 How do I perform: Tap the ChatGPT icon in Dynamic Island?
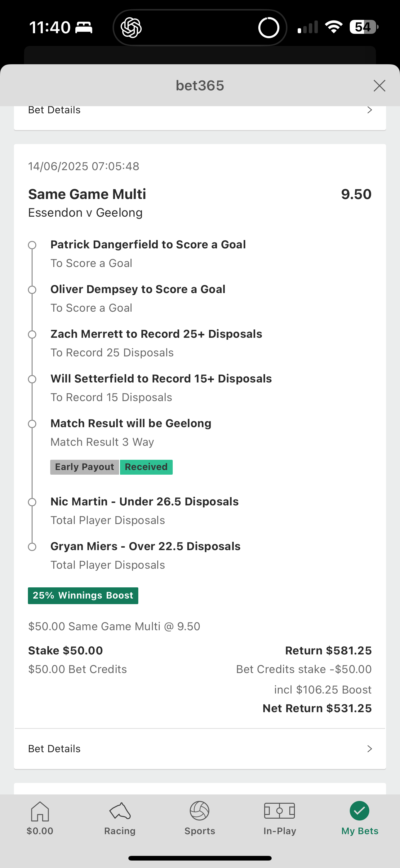point(131,28)
